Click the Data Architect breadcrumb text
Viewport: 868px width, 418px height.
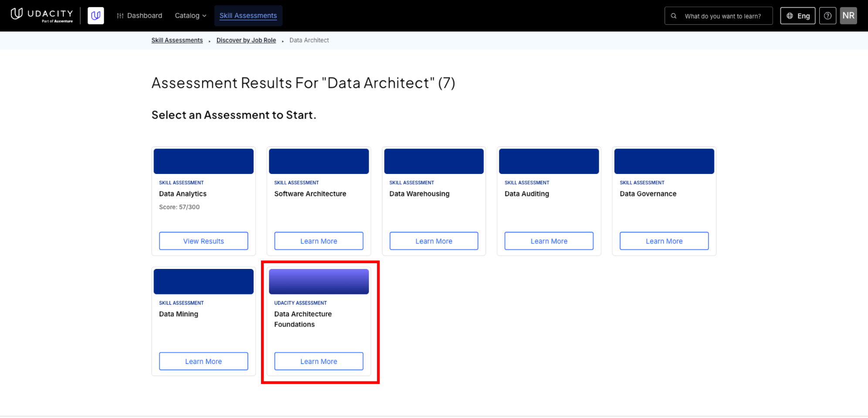pyautogui.click(x=309, y=40)
